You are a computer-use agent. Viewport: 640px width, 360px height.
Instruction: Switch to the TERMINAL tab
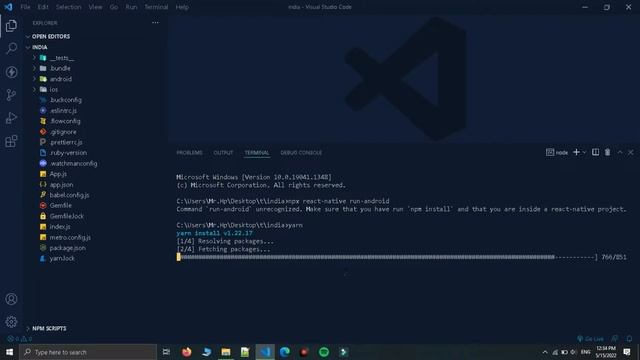257,153
